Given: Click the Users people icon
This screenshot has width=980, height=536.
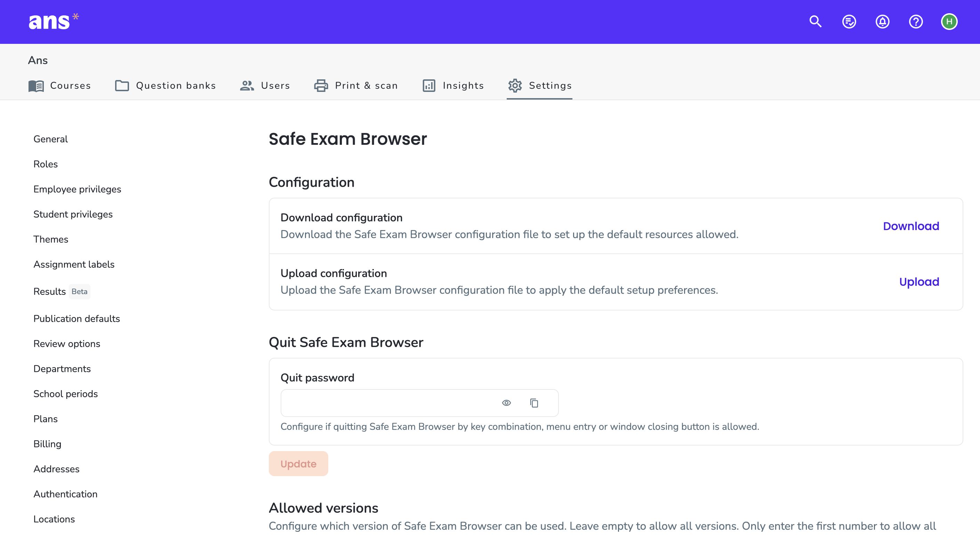Looking at the screenshot, I should coord(247,86).
